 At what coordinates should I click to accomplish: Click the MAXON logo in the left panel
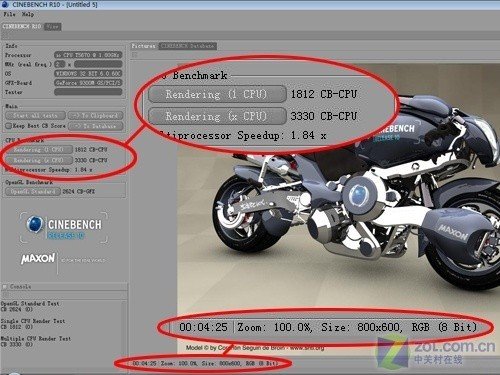tap(38, 259)
